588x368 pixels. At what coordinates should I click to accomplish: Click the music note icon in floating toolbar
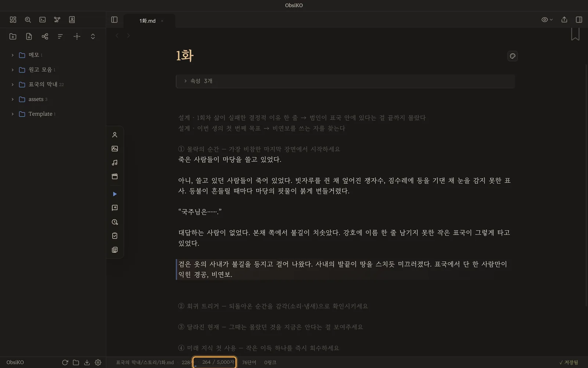[115, 163]
